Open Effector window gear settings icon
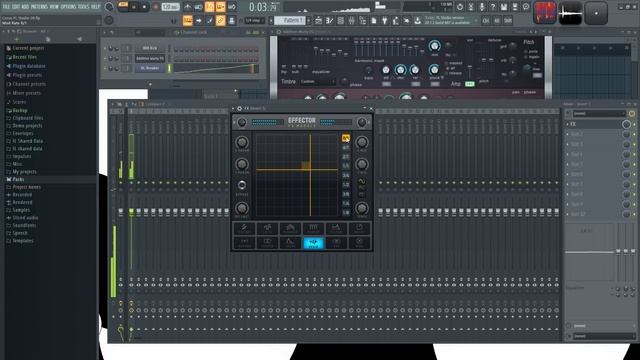The width and height of the screenshot is (640, 360). click(x=240, y=109)
